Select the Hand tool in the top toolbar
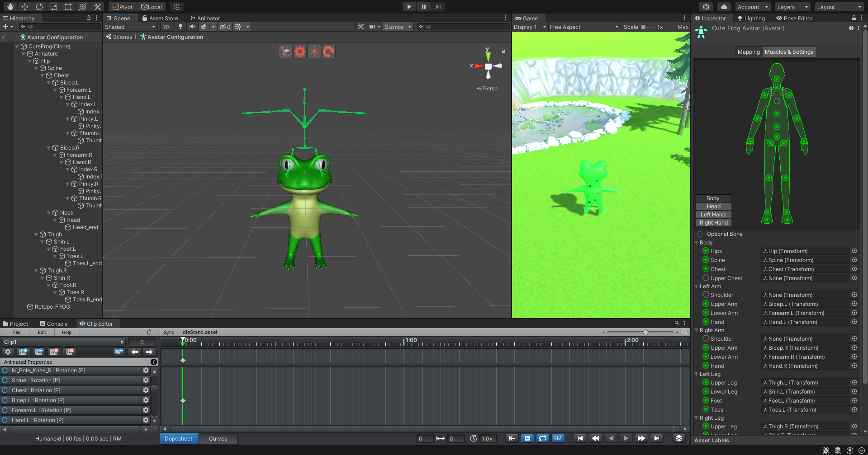 [10, 7]
